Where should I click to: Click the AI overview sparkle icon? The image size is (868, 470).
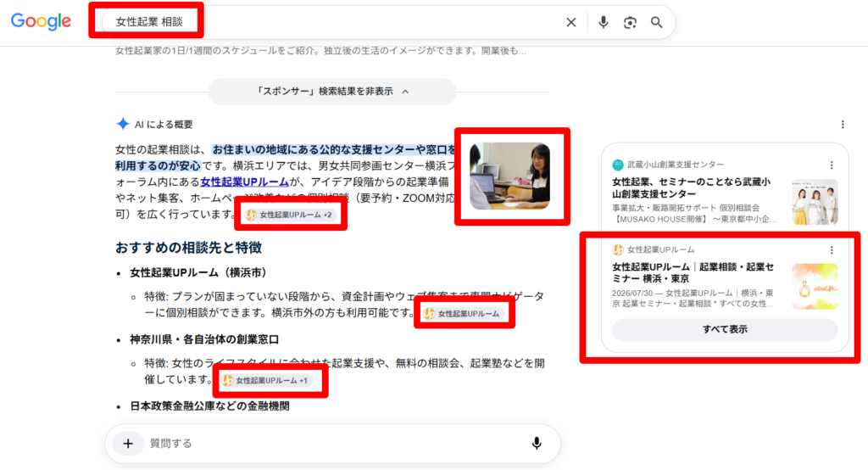(x=122, y=124)
